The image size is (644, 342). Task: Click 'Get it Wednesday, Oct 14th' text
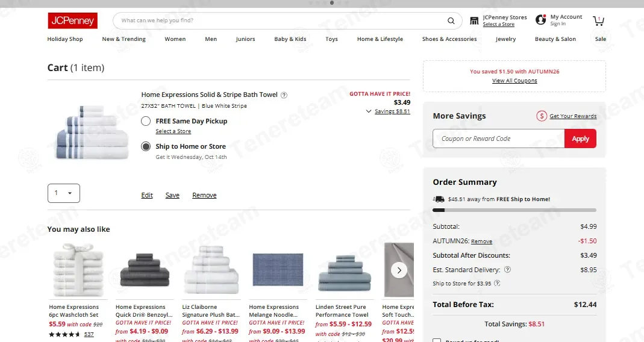click(x=191, y=157)
